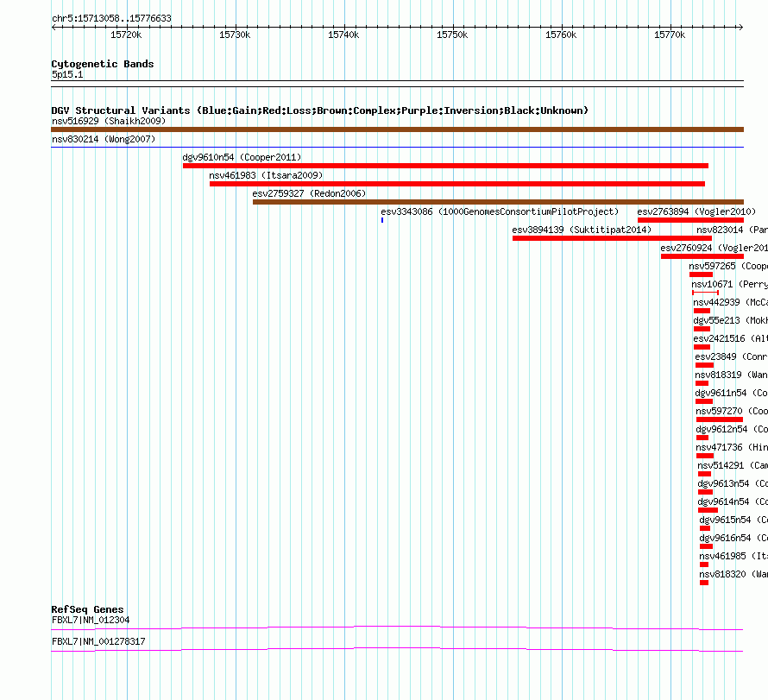Open variant nsv830214 (Wong2007) label
The height and width of the screenshot is (700, 768).
tap(104, 139)
